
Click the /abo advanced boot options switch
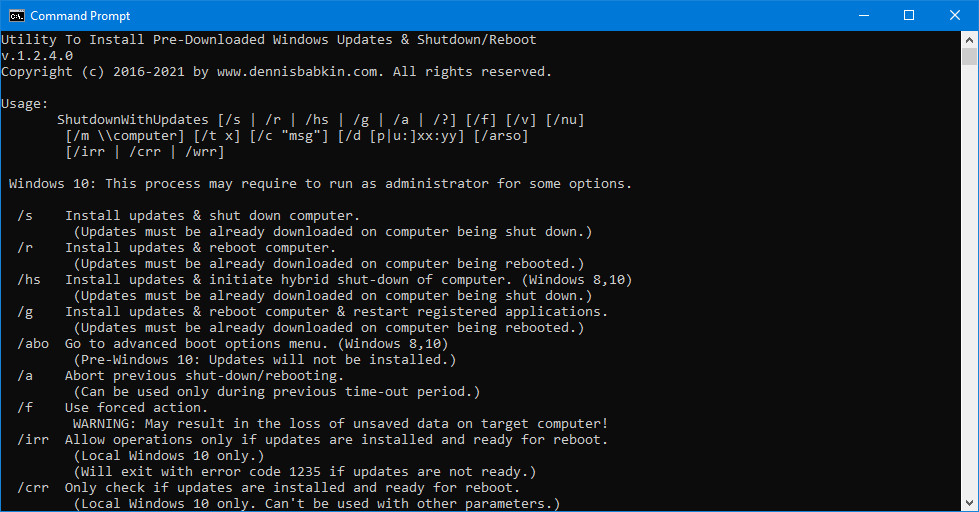[x=33, y=344]
